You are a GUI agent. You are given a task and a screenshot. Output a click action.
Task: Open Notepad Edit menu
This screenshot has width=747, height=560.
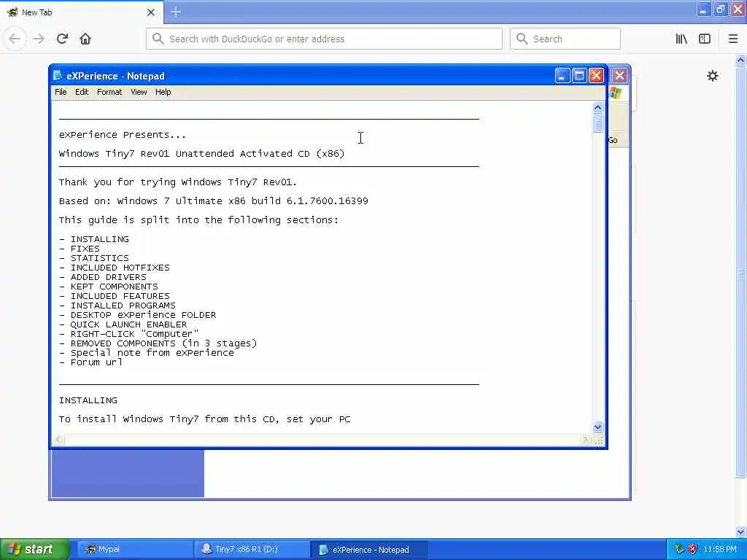coord(82,92)
